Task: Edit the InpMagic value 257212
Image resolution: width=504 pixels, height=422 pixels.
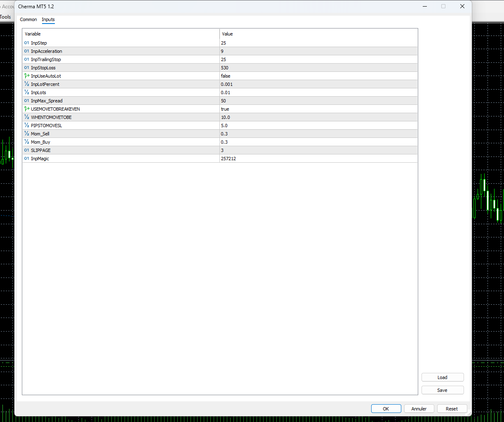Action: pos(318,159)
